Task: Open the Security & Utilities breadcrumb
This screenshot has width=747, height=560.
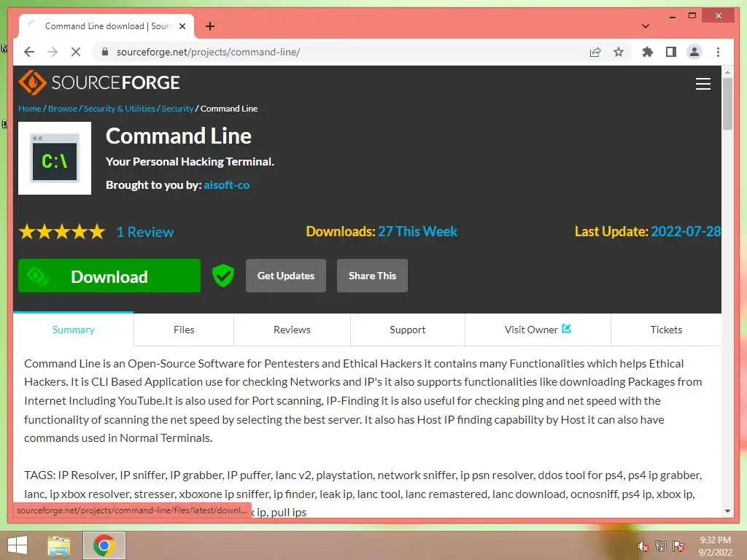Action: click(x=120, y=109)
